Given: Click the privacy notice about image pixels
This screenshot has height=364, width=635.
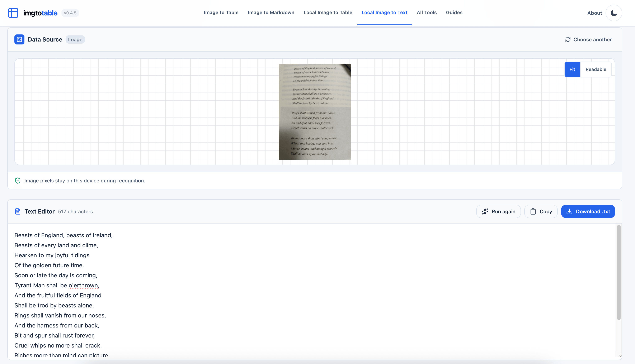Looking at the screenshot, I should [85, 181].
